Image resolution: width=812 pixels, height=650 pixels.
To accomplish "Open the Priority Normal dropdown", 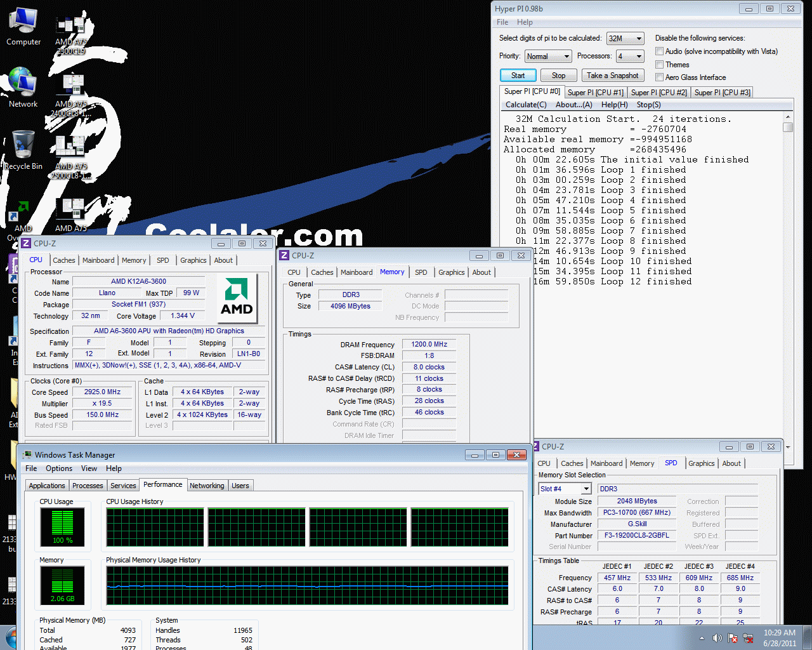I will (x=548, y=56).
